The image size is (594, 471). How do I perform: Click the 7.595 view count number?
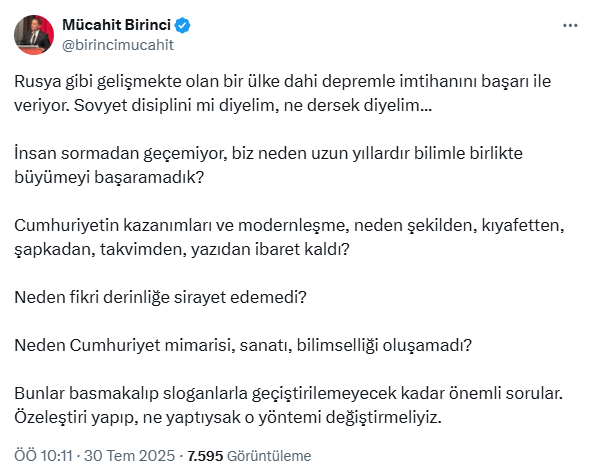point(205,455)
